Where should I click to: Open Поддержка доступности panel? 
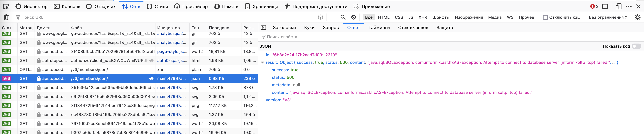[316, 7]
